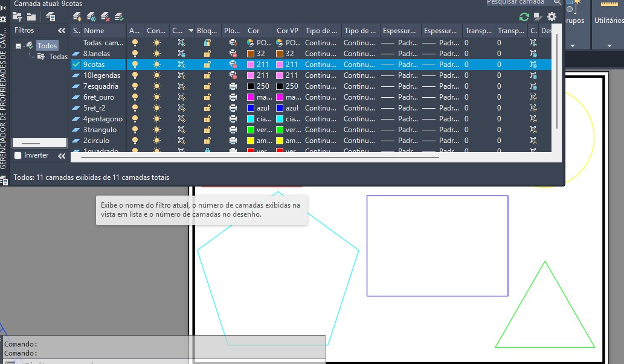This screenshot has height=364, width=624.
Task: Click blue azul color swatch of 5ret_r2
Action: 251,108
